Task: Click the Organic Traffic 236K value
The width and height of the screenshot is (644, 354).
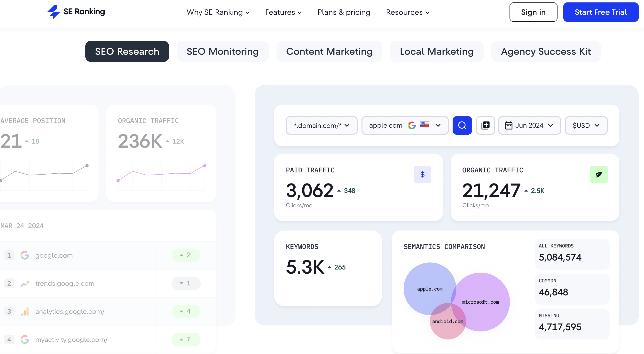Action: [x=140, y=141]
